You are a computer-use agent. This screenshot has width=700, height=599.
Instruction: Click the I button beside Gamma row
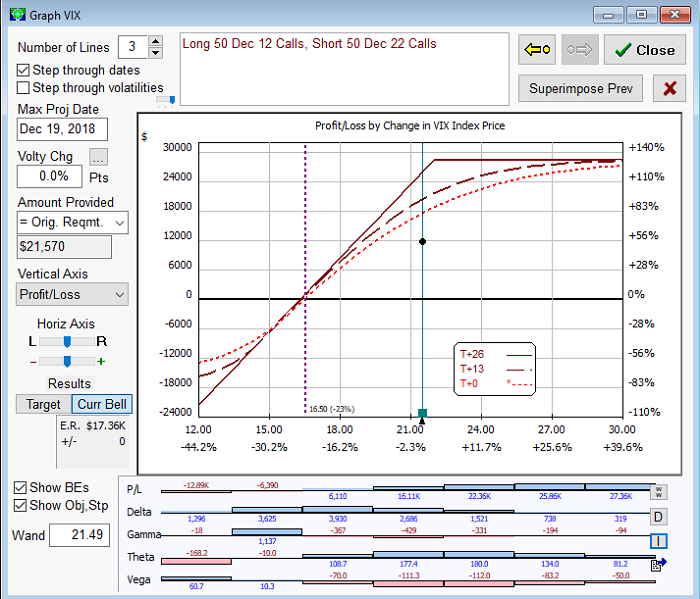(x=658, y=541)
